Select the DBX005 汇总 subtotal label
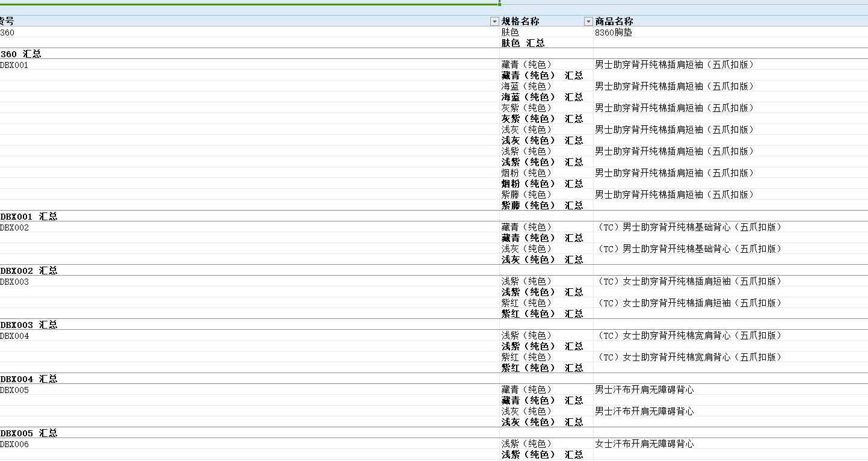Viewport: 868px width, 461px height. (29, 433)
